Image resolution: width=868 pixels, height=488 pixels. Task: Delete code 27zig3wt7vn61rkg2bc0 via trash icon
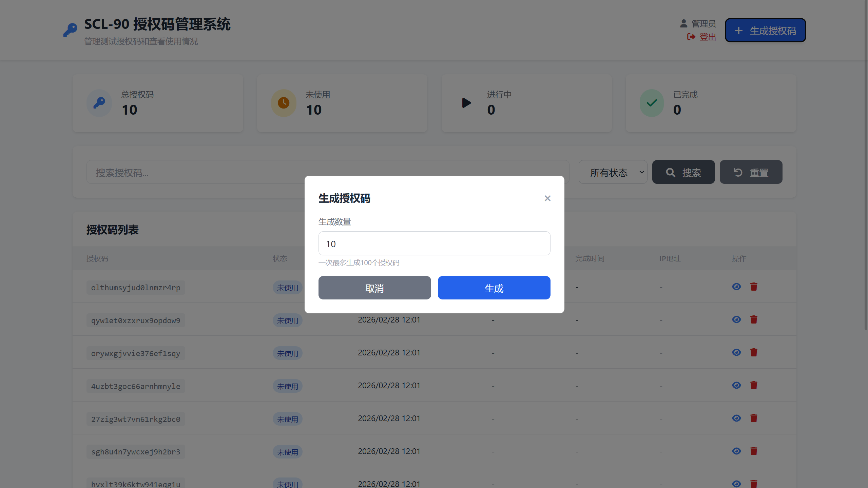coord(753,418)
